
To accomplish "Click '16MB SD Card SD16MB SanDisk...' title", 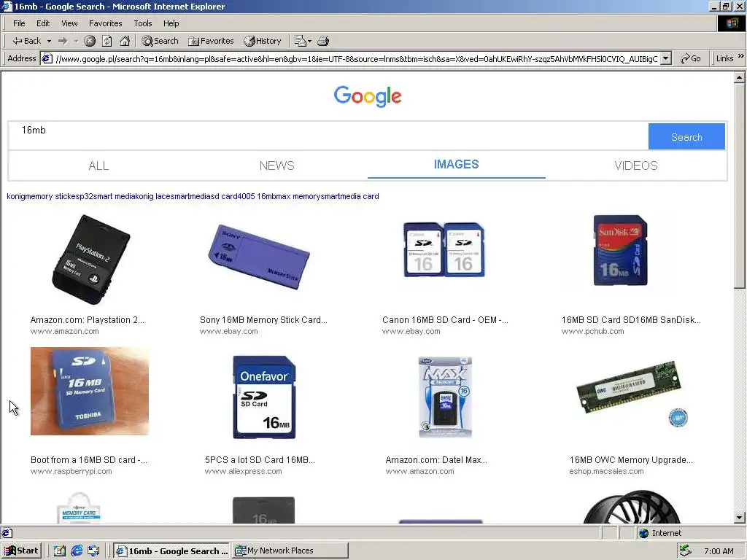I will [x=631, y=320].
